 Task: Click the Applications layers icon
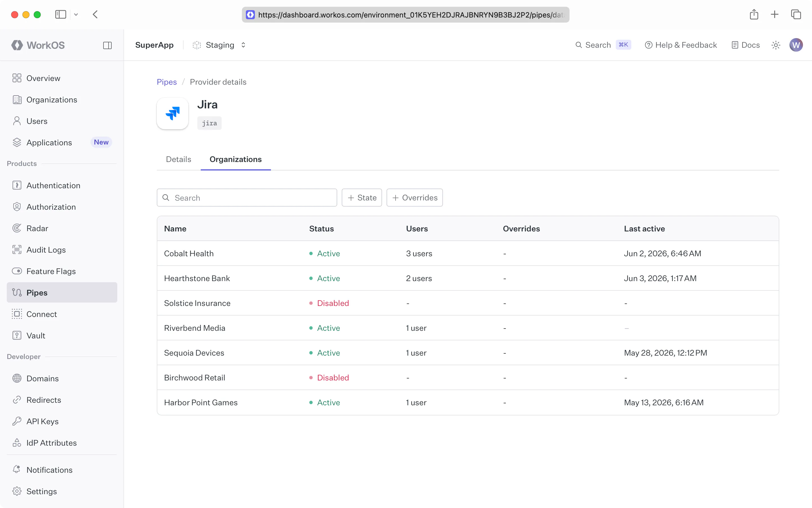click(x=17, y=143)
